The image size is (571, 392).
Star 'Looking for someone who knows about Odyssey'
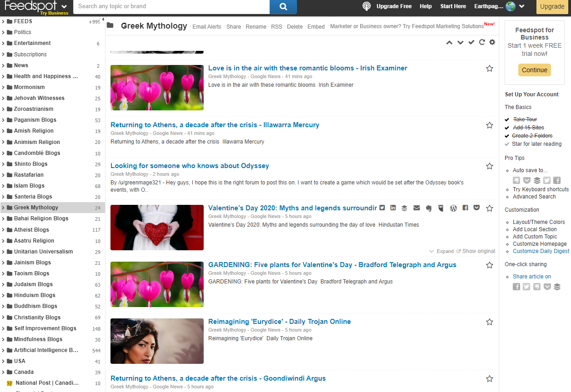(x=490, y=166)
